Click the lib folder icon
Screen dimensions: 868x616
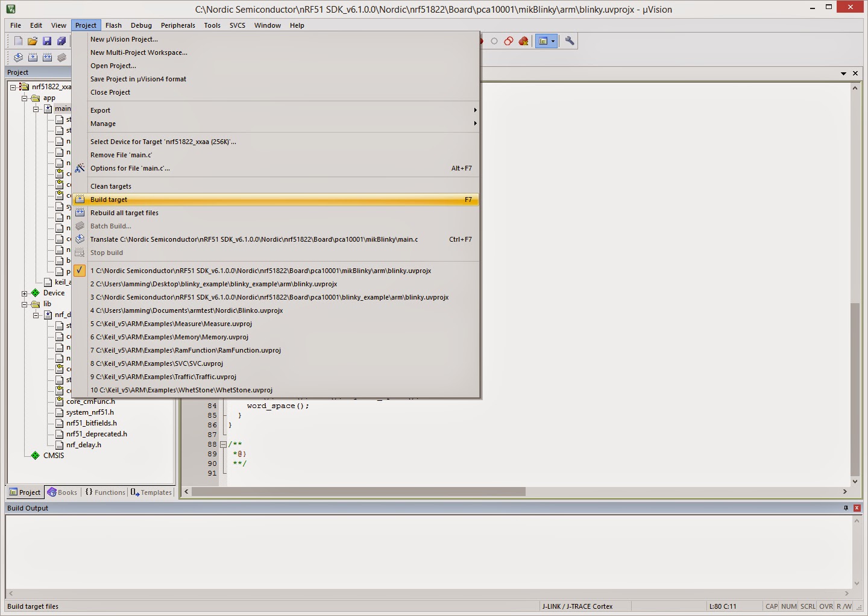coord(36,304)
